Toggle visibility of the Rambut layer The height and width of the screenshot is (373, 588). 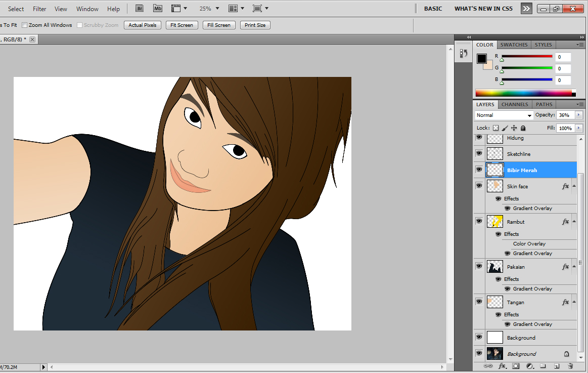point(479,221)
